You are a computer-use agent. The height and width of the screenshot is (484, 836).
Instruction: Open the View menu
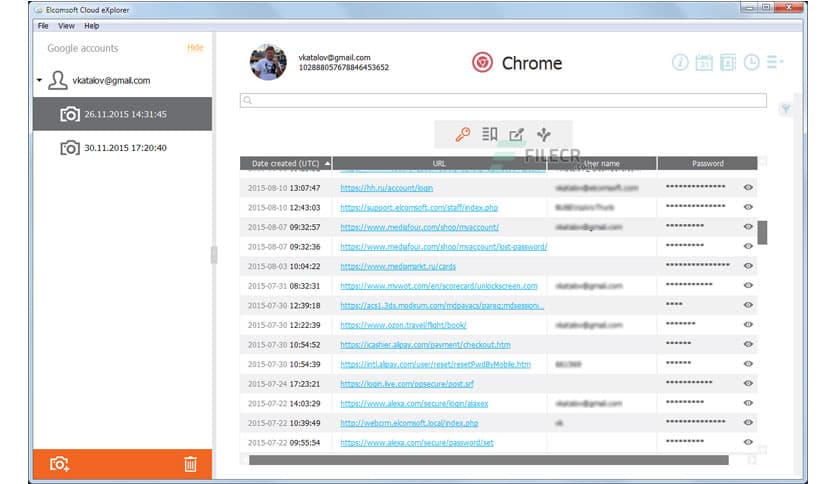(66, 26)
